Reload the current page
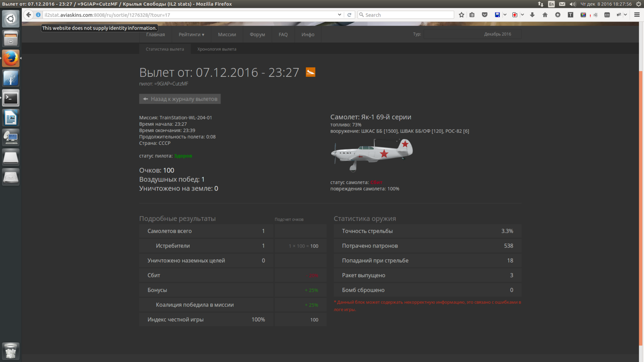The width and height of the screenshot is (644, 362). click(x=349, y=15)
